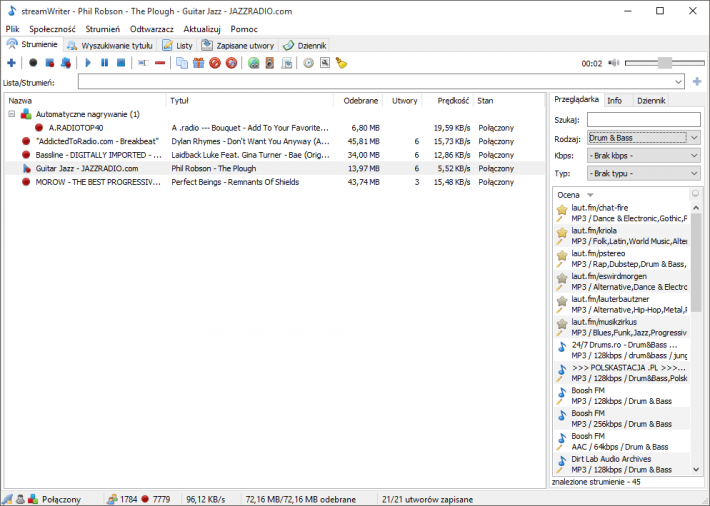The width and height of the screenshot is (710, 506).
Task: Click the first red ignore-list icon
Action: [x=215, y=63]
